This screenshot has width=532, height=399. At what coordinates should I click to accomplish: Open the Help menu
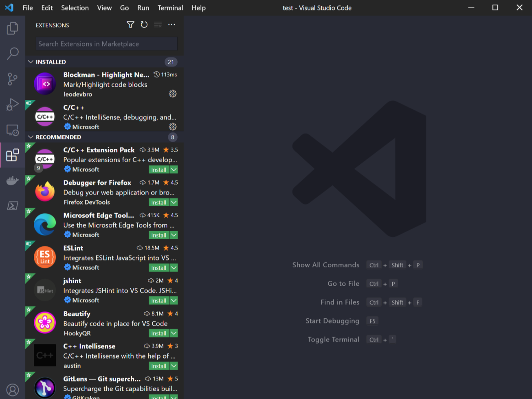(199, 8)
